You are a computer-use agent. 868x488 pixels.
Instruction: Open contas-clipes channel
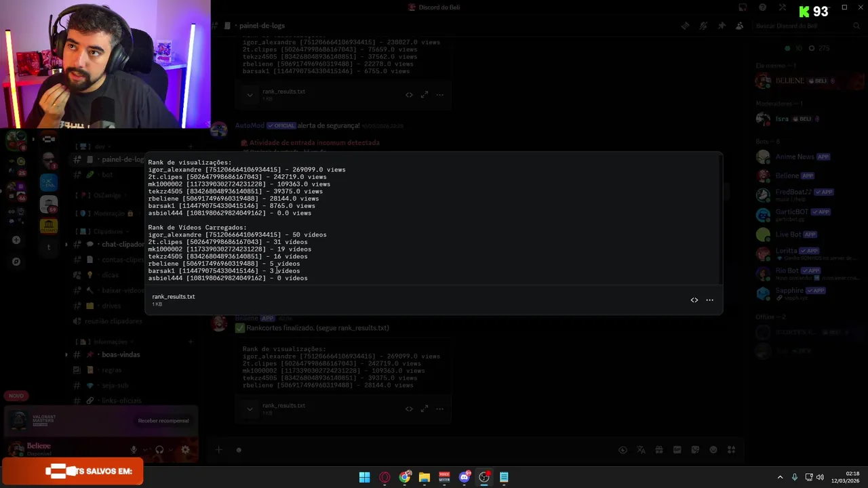[108, 260]
